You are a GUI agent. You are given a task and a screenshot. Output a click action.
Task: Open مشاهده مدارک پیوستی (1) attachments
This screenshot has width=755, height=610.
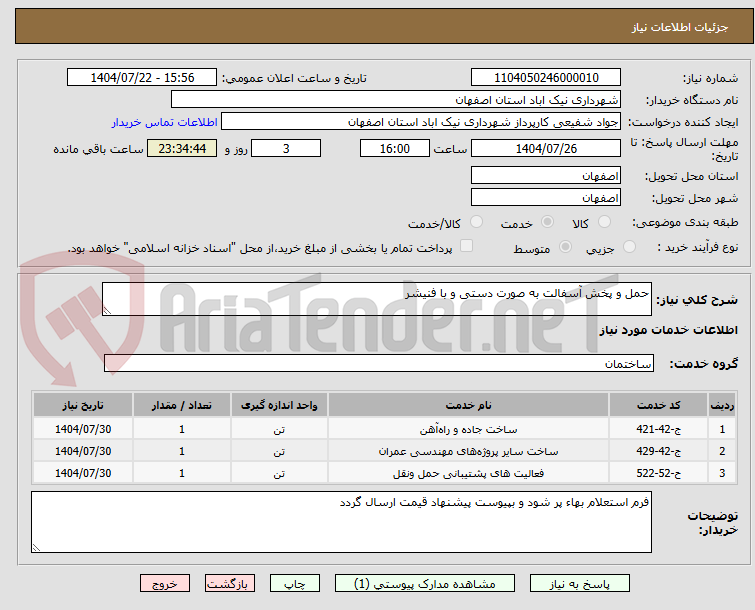pyautogui.click(x=425, y=584)
